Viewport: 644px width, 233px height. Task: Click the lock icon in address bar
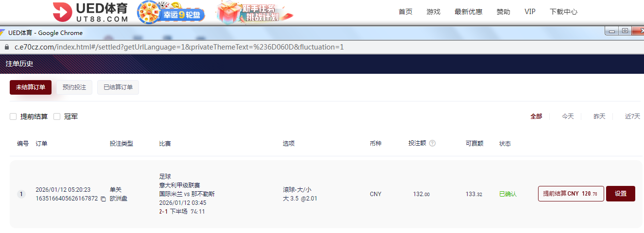[x=6, y=47]
